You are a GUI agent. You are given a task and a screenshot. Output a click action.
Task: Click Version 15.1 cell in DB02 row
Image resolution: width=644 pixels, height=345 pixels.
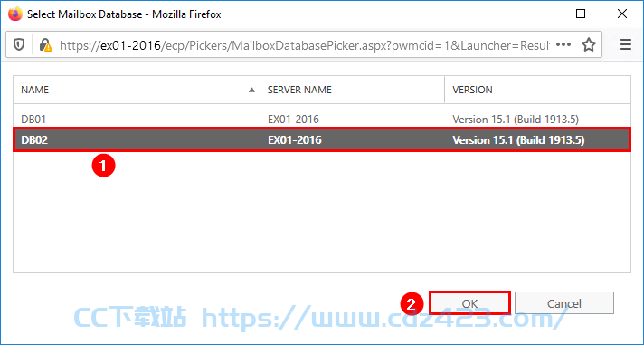[518, 140]
